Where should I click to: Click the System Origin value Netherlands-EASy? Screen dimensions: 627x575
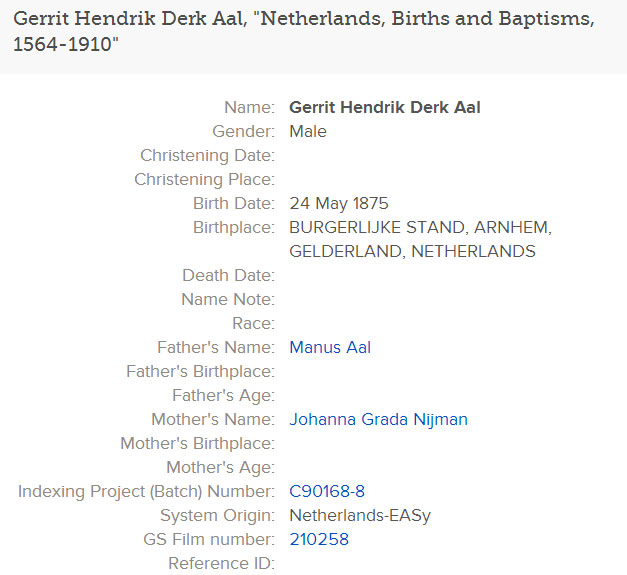tap(360, 516)
